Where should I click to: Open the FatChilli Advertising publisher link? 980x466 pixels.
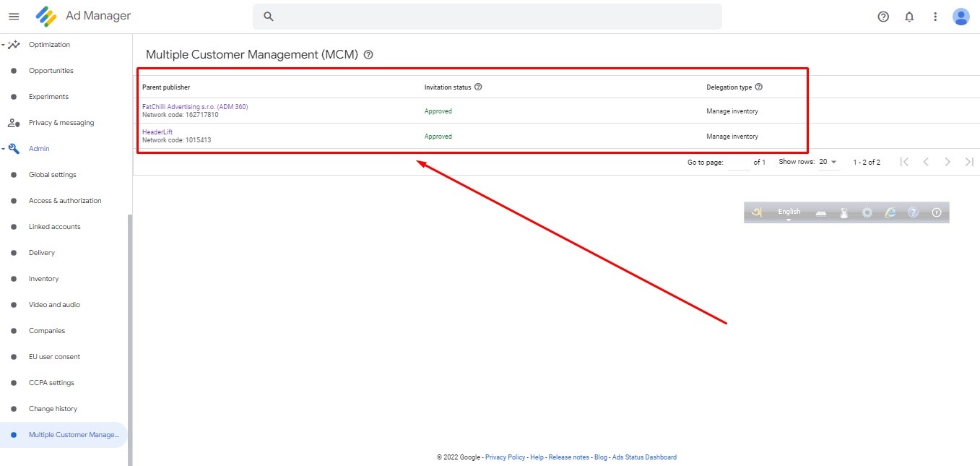coord(195,106)
